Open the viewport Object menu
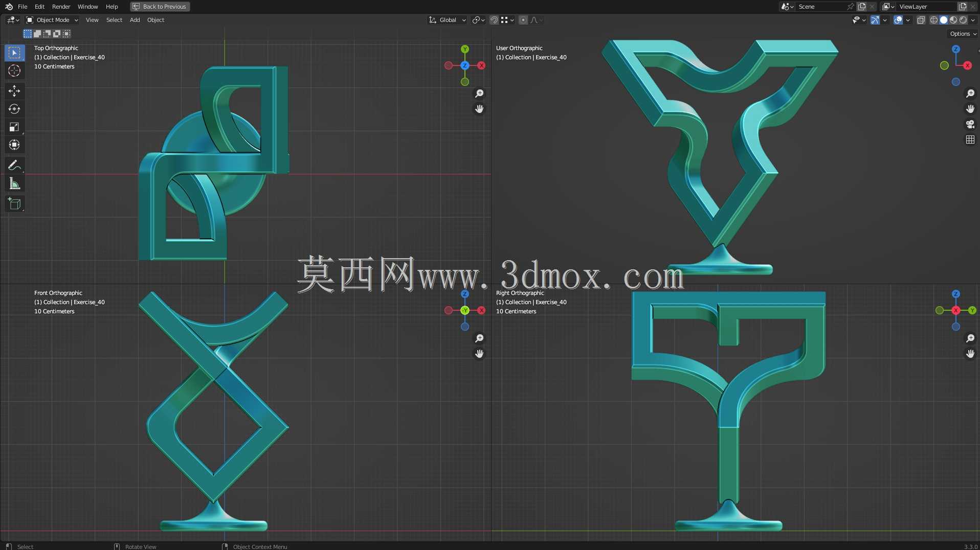 click(155, 20)
